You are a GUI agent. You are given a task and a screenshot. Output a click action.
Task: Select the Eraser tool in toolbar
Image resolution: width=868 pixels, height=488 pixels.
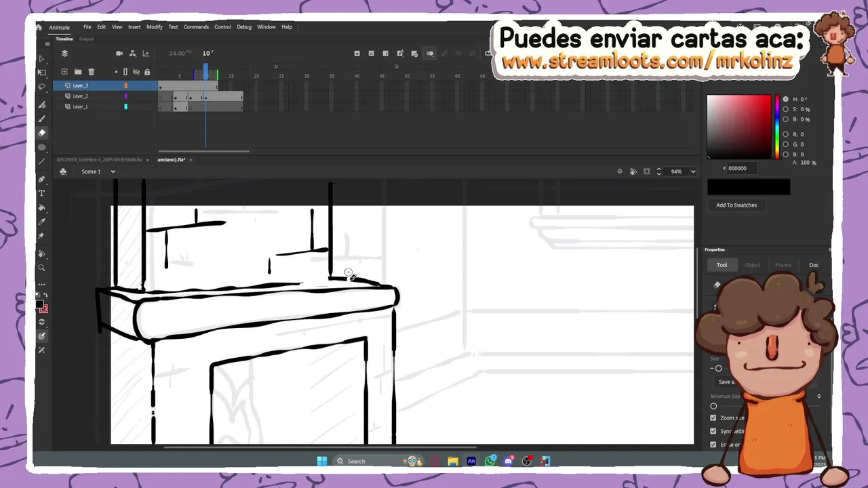(41, 133)
